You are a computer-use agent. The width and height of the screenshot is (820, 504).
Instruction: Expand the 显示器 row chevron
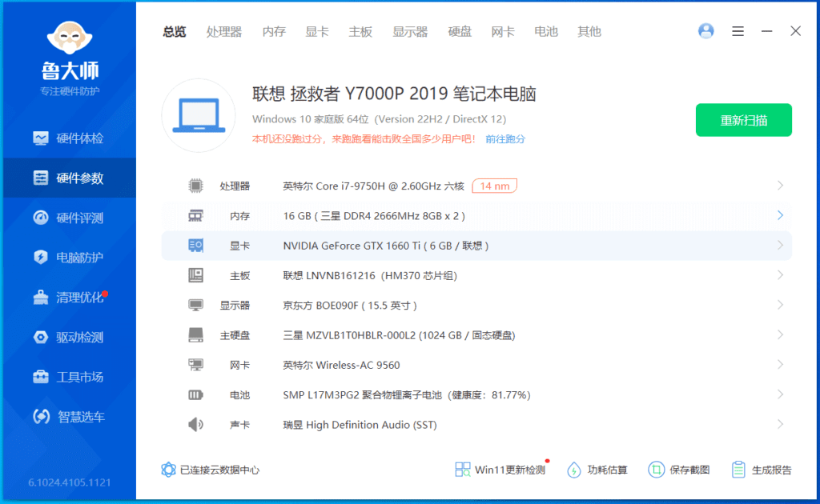pyautogui.click(x=780, y=305)
